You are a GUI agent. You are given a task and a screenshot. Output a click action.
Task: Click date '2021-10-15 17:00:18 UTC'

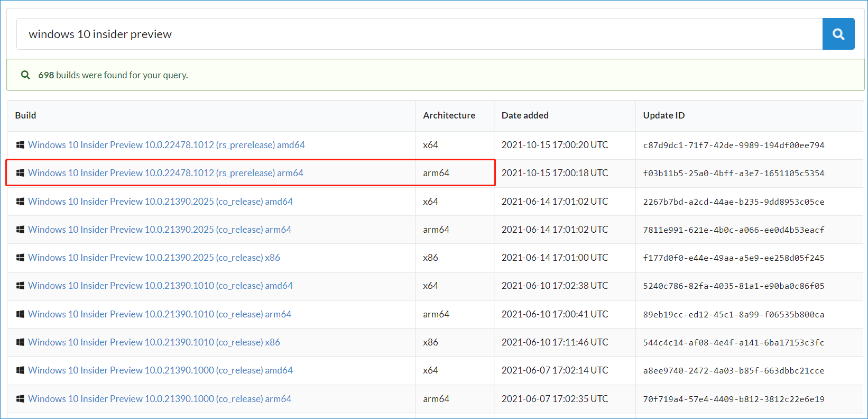click(x=555, y=173)
